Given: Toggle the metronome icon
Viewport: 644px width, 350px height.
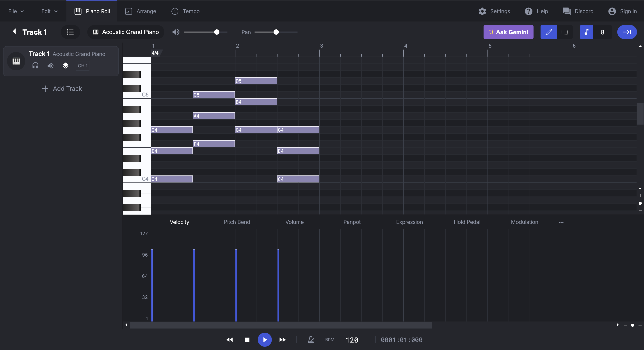Looking at the screenshot, I should tap(311, 339).
